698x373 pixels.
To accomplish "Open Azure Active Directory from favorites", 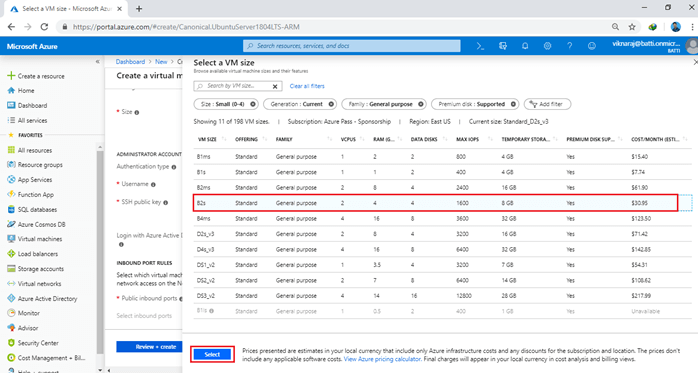I will [x=42, y=299].
